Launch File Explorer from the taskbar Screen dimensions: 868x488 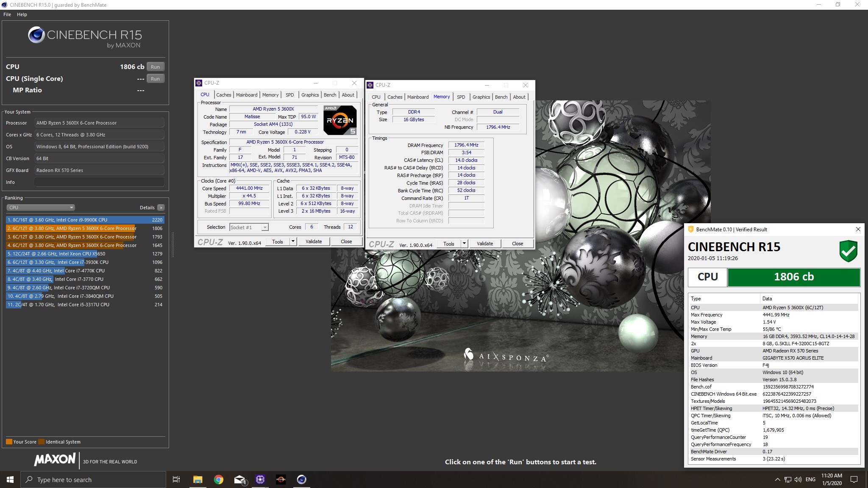(198, 480)
